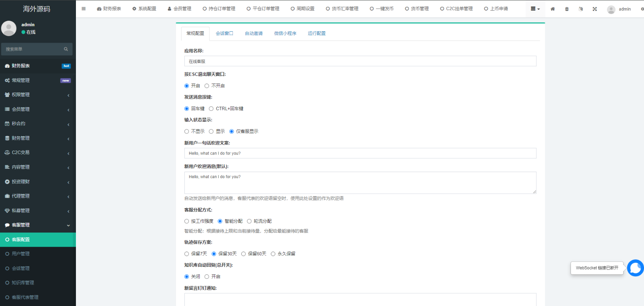The width and height of the screenshot is (644, 306).
Task: Switch to the 会话窗口 tab
Action: (224, 34)
